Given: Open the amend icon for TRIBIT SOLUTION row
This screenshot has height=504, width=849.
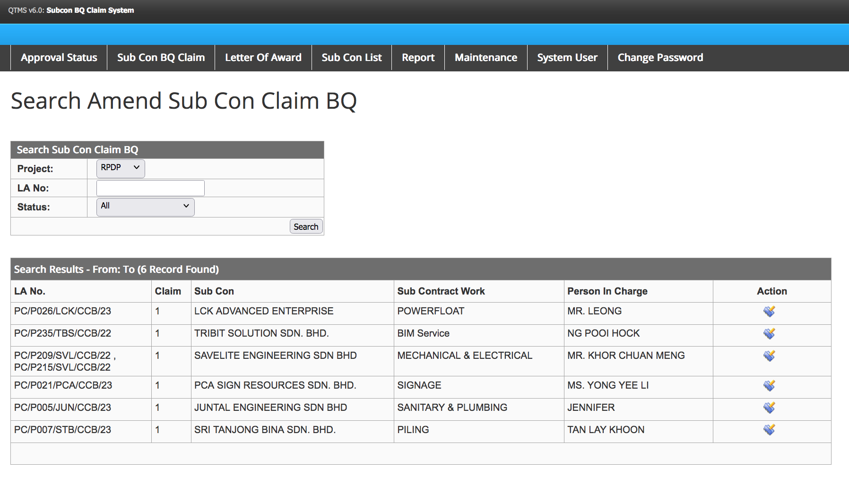Looking at the screenshot, I should point(769,334).
